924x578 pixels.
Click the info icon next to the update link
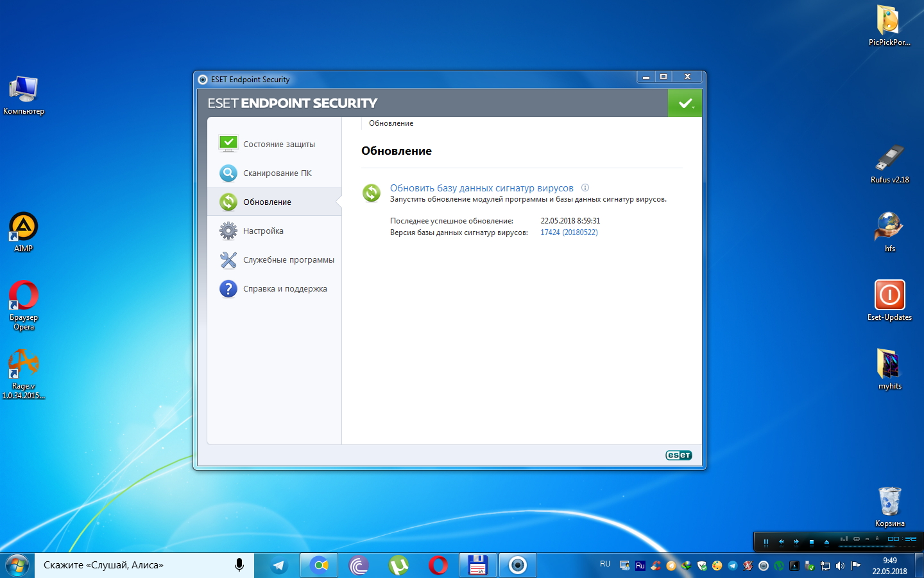click(x=585, y=188)
